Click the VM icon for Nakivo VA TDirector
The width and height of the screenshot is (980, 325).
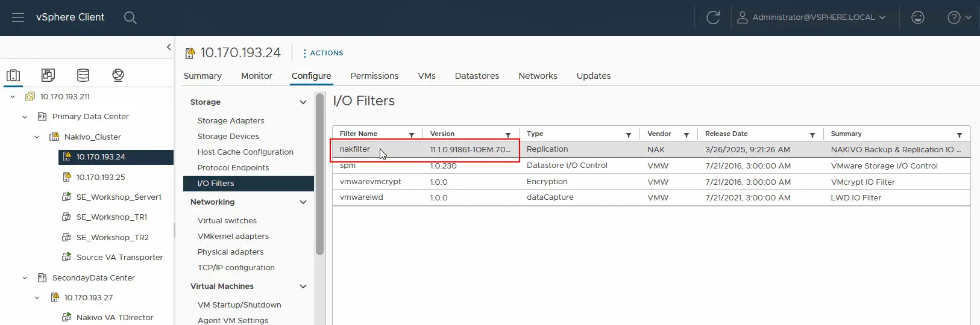tap(67, 317)
